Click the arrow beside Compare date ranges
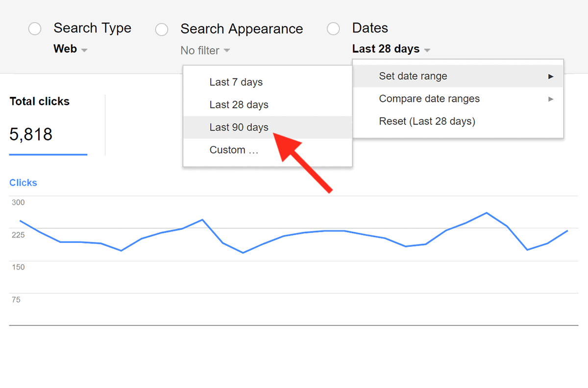 point(551,99)
